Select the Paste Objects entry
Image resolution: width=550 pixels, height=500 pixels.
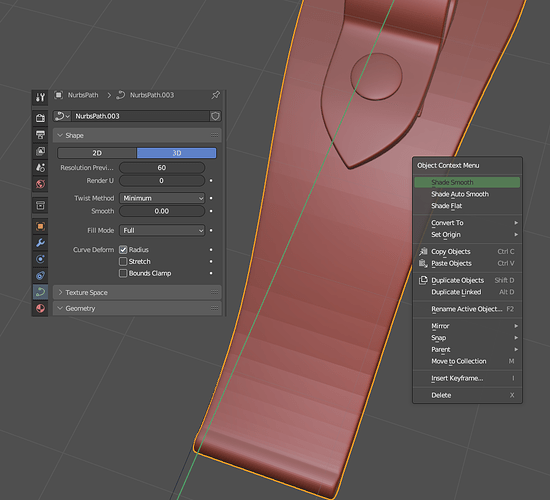(x=467, y=263)
